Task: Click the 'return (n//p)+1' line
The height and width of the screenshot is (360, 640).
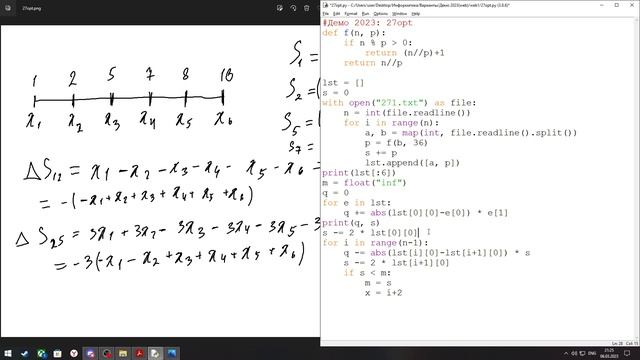Action: coord(404,53)
